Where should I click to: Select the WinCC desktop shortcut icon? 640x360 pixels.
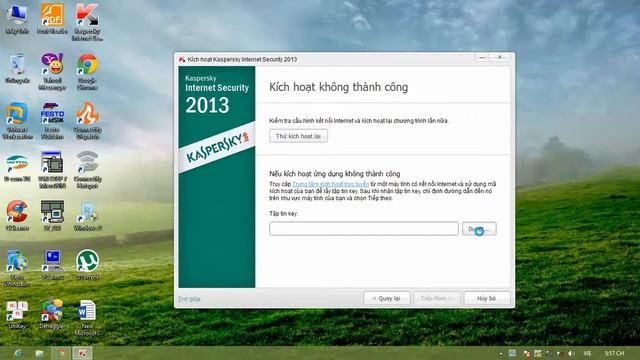52,170
